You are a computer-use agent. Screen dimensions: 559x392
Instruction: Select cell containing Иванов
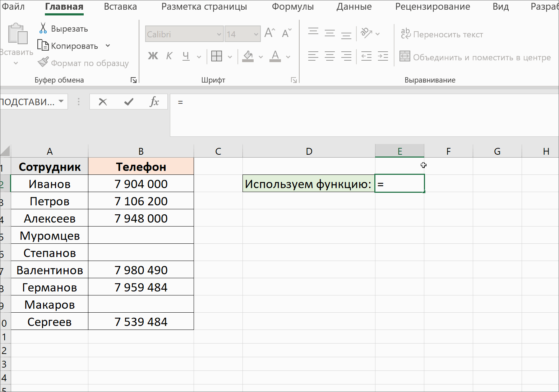[50, 184]
